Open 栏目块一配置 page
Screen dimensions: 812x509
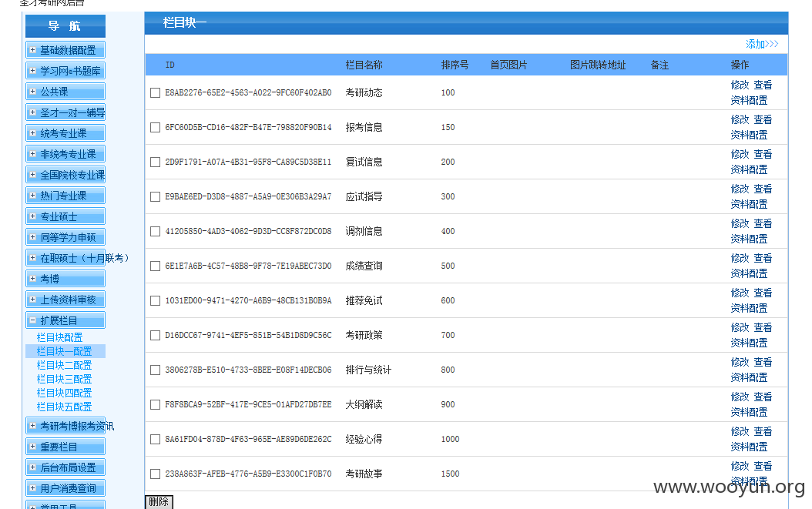pos(64,351)
